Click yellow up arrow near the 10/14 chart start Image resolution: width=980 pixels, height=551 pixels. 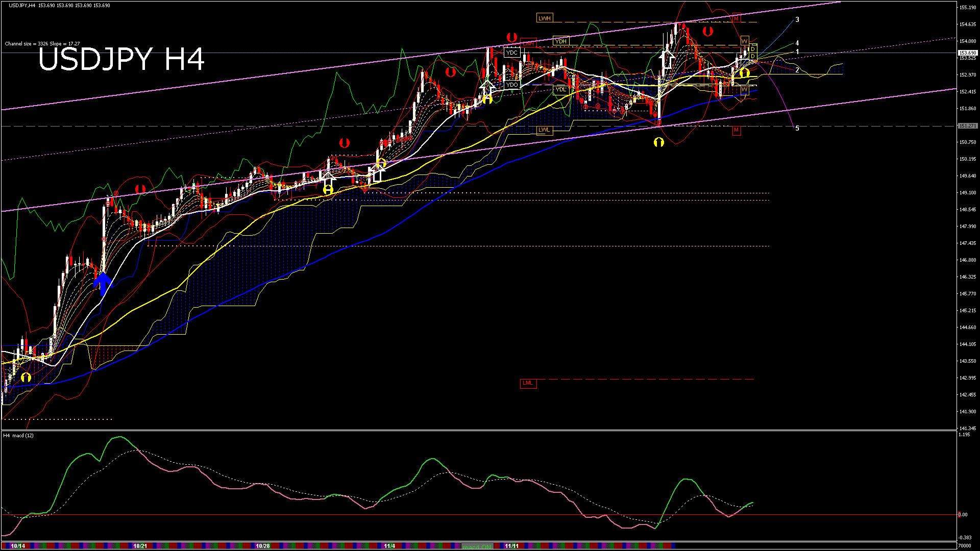pos(26,378)
